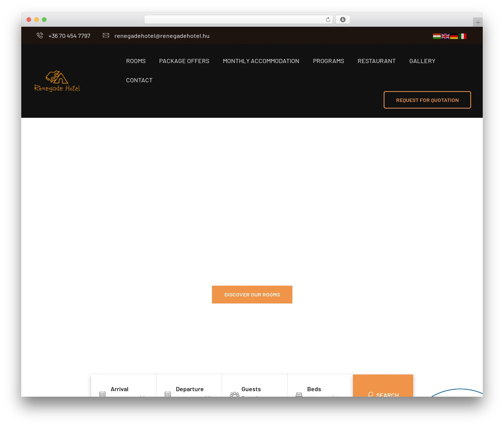Add a new browser tab with plus button
The height and width of the screenshot is (427, 504).
click(478, 22)
